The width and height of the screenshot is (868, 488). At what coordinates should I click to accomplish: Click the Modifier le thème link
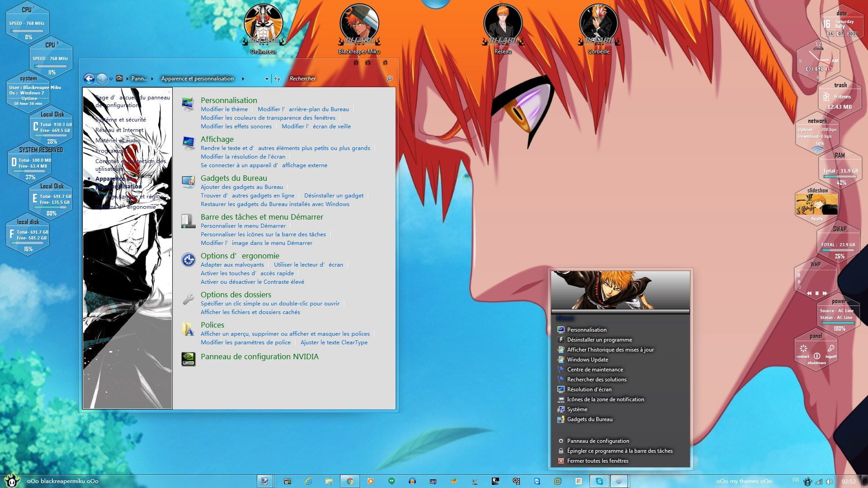224,109
